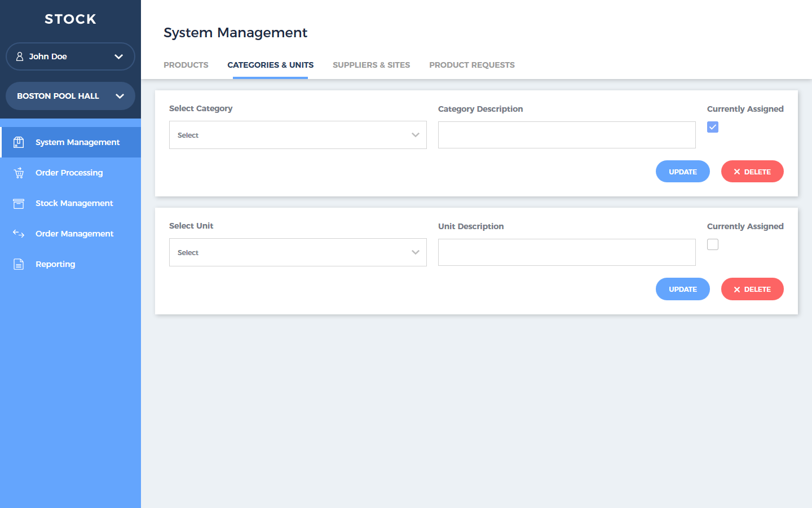Go to the Product Requests tab

tap(471, 65)
